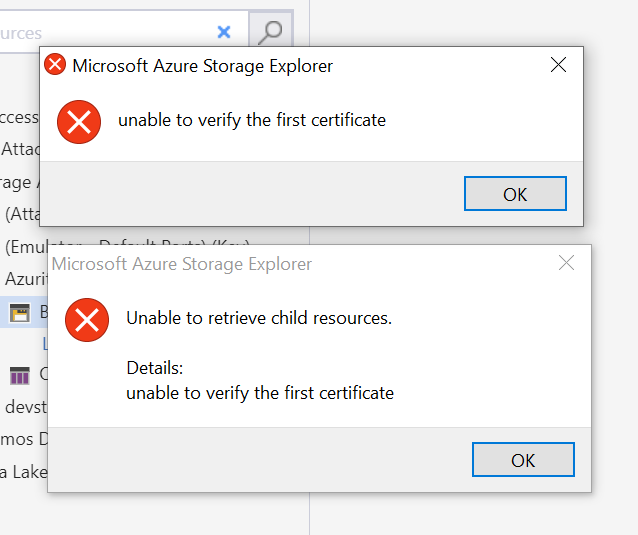Clear the search box with the blue X
Screen dimensions: 638x535
(x=224, y=32)
